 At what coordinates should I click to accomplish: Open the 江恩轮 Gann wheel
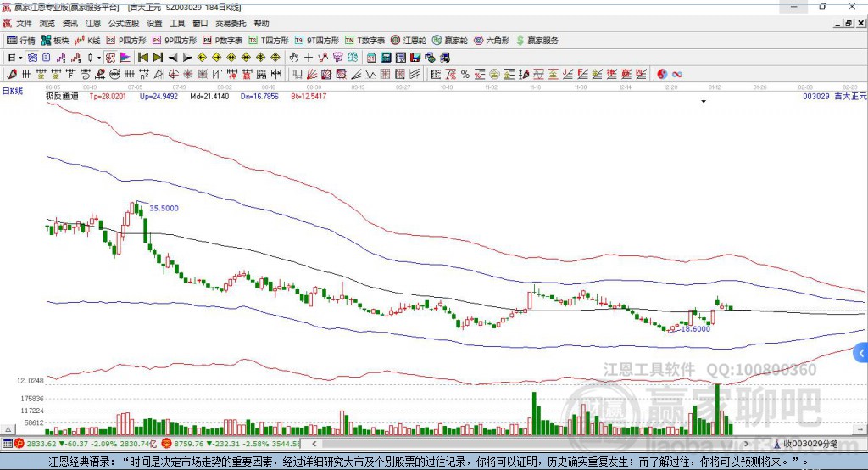pyautogui.click(x=409, y=41)
